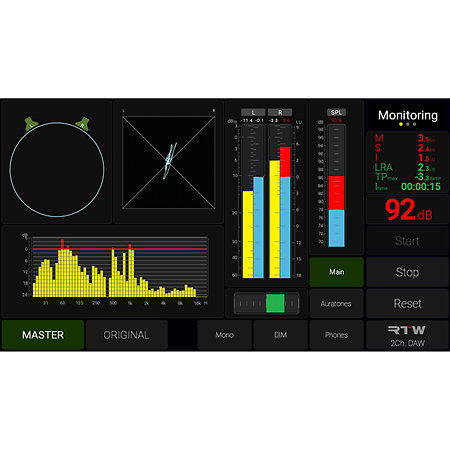Switch output to Phones
This screenshot has height=450, width=450.
coord(336,335)
